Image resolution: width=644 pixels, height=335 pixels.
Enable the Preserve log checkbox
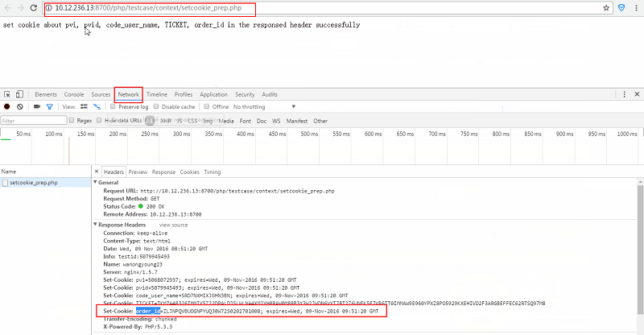tap(113, 106)
